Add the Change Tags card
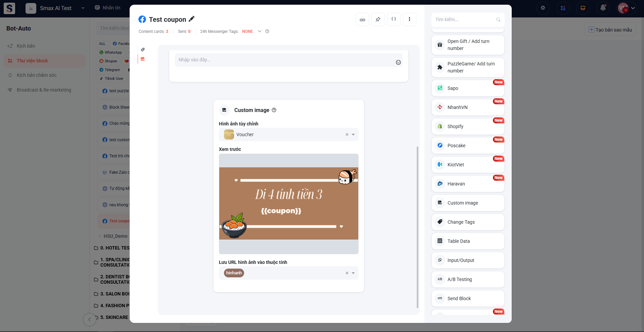The width and height of the screenshot is (644, 332). 468,222
